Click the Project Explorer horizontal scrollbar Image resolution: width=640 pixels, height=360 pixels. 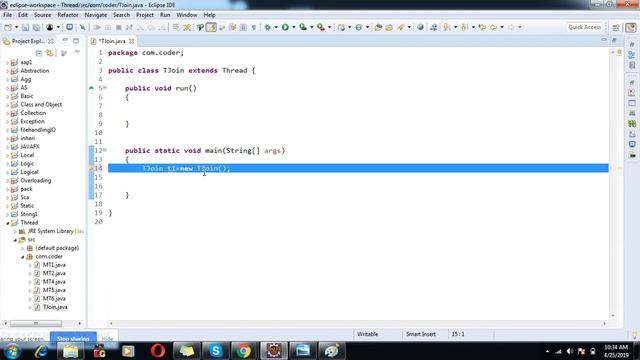coord(36,324)
